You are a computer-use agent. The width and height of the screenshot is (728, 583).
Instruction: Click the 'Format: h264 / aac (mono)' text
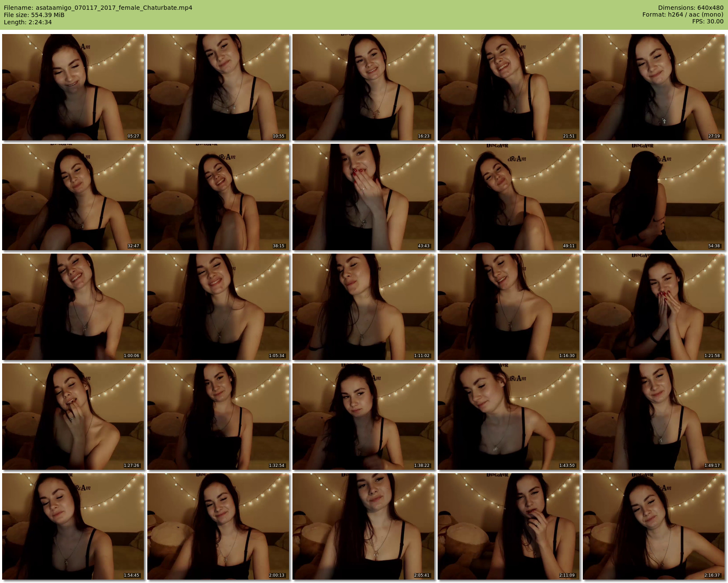tap(683, 14)
